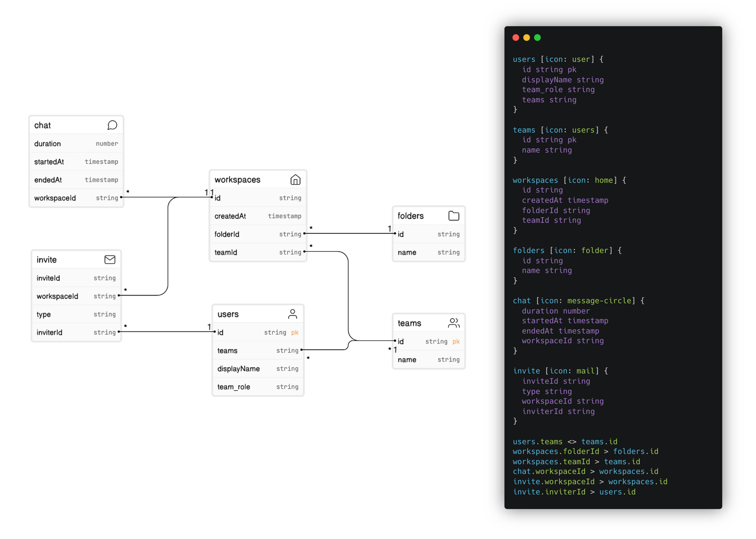The width and height of the screenshot is (756, 539).
Task: Click relation 'chat.workspaceId > workspaces.id'
Action: [x=585, y=471]
